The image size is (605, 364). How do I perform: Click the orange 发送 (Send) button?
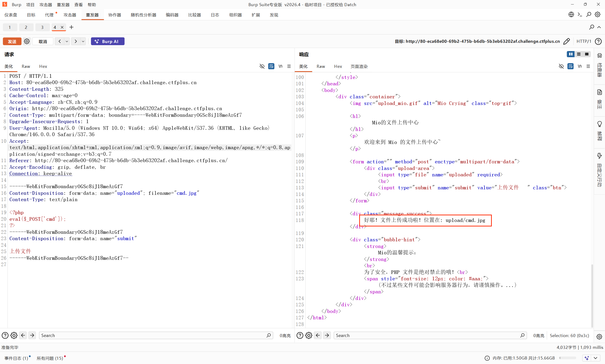click(12, 41)
